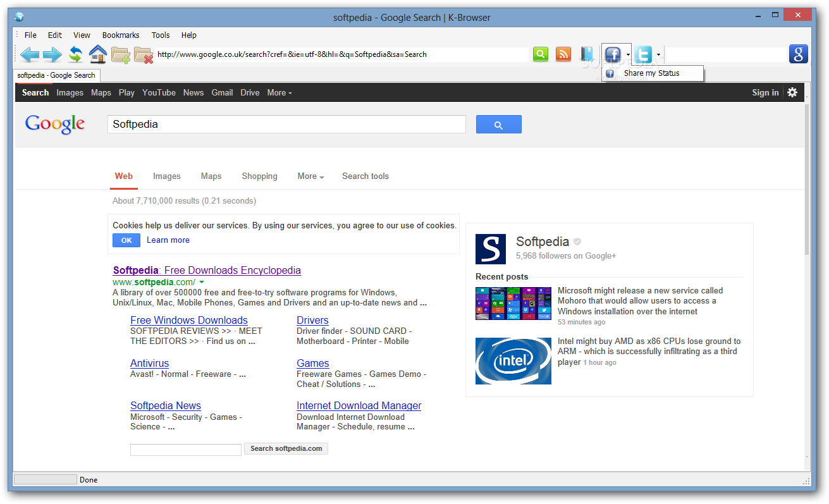Select the softpedia - Google Search tab

(x=56, y=75)
